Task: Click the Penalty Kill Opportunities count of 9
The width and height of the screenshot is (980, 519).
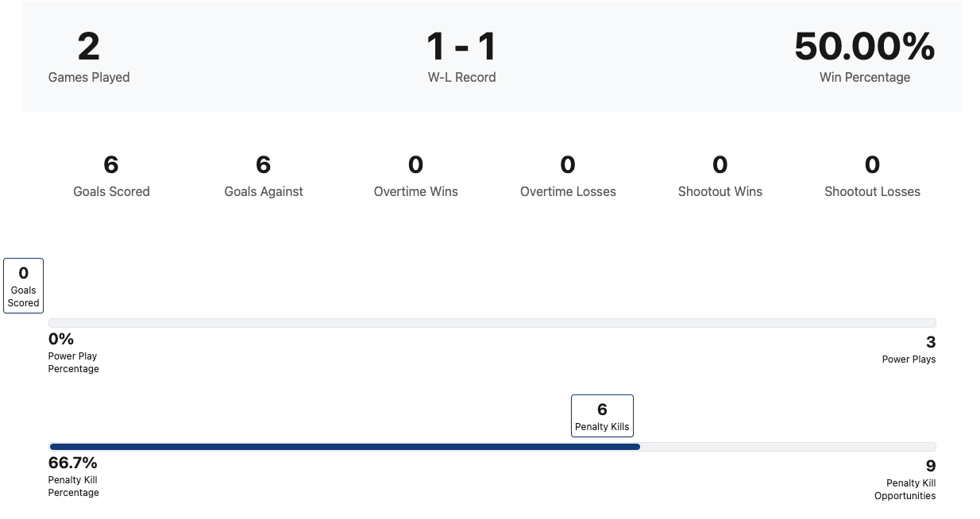Action: [931, 466]
